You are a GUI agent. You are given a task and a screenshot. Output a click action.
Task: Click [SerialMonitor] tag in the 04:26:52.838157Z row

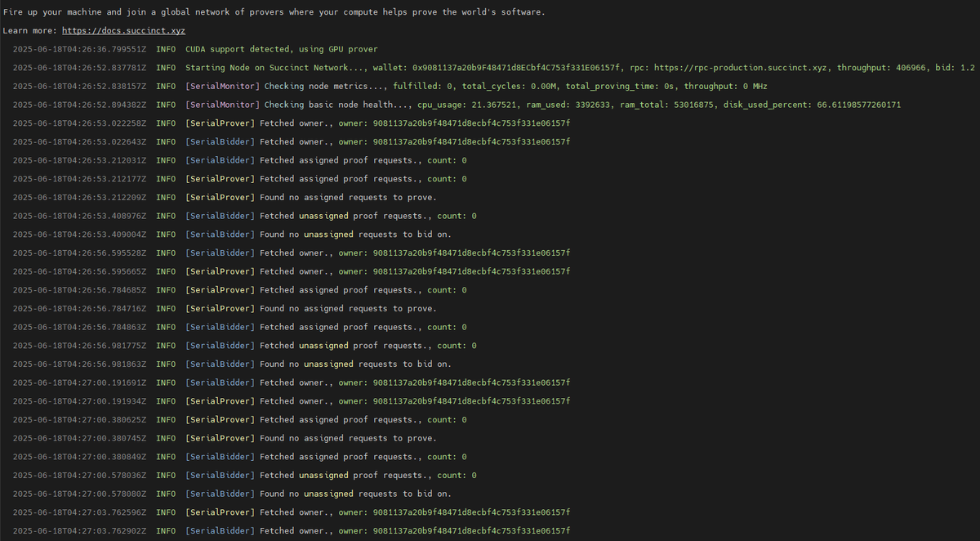222,87
